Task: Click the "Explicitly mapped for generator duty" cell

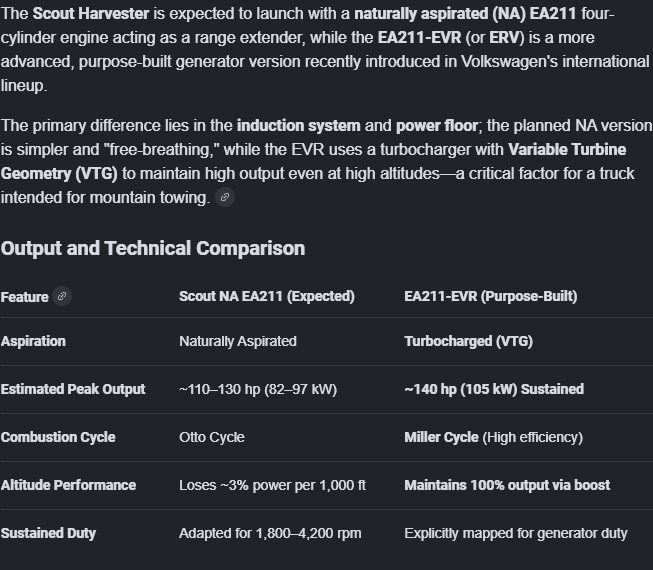Action: (x=515, y=533)
